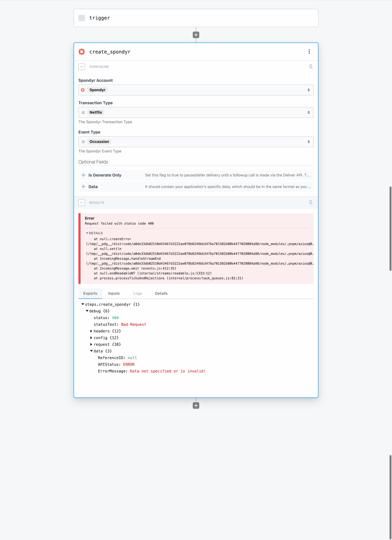Click the vertical page scrollbar

point(390,229)
